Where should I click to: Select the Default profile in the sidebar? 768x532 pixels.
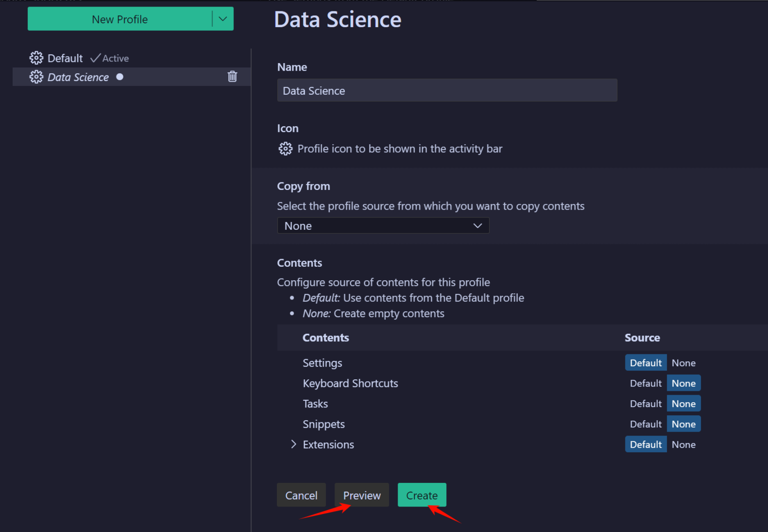(65, 57)
